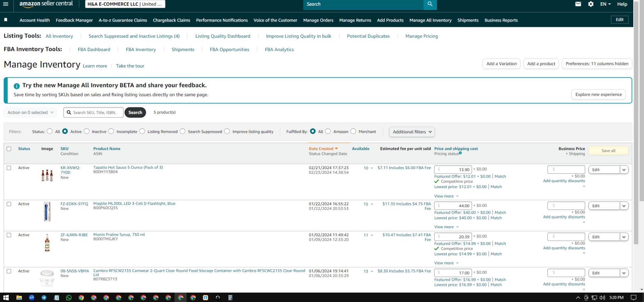Click the bookmark flag icon in navigation bar

[6, 20]
